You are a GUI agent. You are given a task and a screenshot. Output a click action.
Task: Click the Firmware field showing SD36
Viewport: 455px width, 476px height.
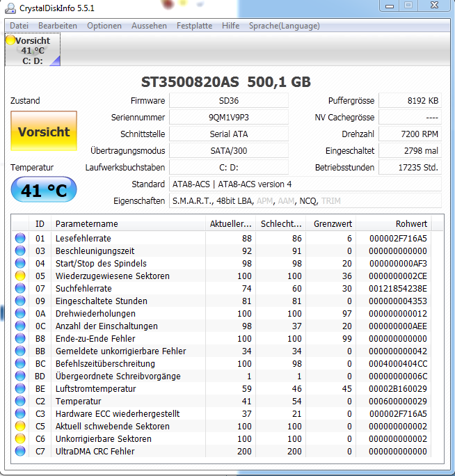[229, 100]
